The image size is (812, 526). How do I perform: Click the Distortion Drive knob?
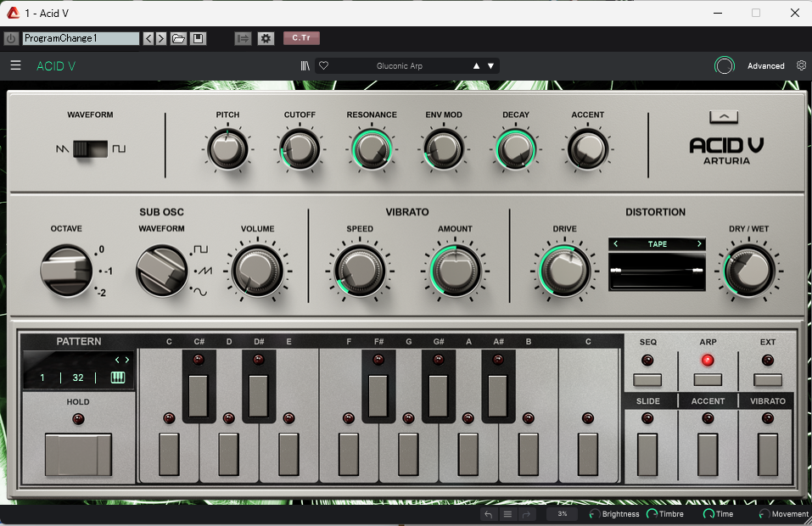click(x=564, y=271)
